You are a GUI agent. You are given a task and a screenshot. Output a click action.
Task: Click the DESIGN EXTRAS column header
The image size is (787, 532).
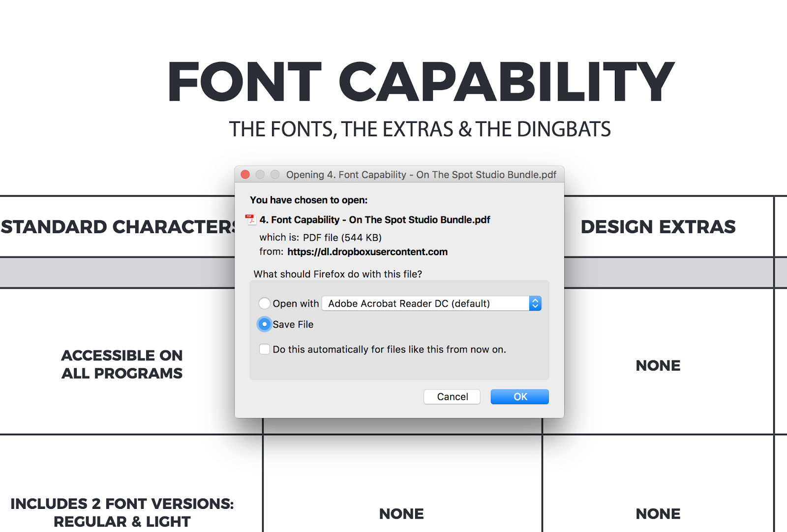click(659, 227)
